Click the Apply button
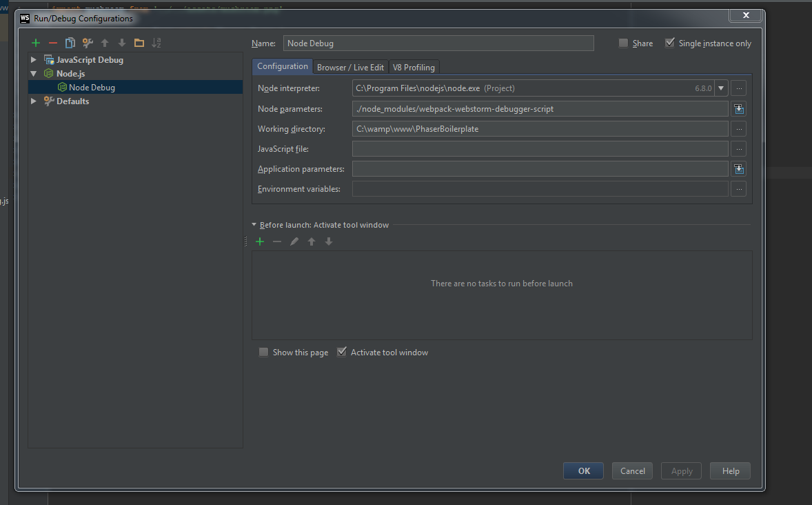Screen dimensions: 812x505 point(682,471)
